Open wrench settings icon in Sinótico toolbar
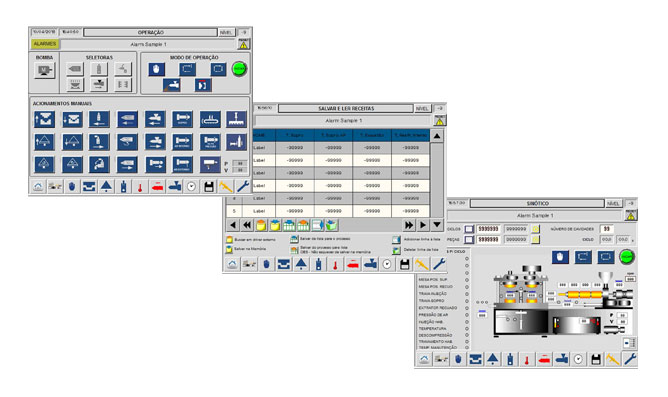Screen dimensions: 668x397 click(x=630, y=360)
